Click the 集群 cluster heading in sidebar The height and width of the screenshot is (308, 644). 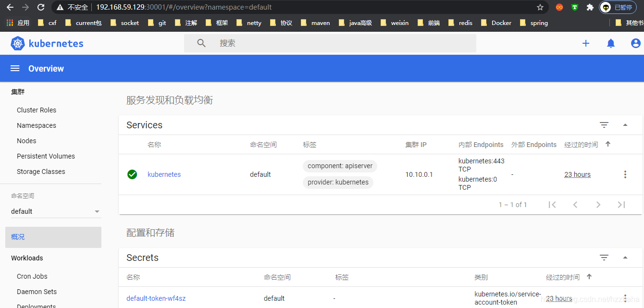tap(18, 92)
